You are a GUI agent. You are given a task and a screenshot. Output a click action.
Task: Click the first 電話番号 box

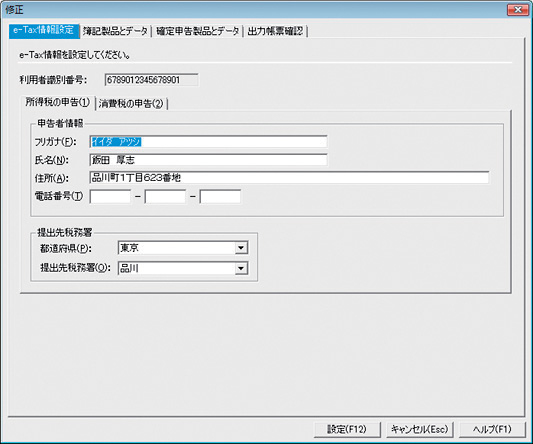click(x=110, y=197)
